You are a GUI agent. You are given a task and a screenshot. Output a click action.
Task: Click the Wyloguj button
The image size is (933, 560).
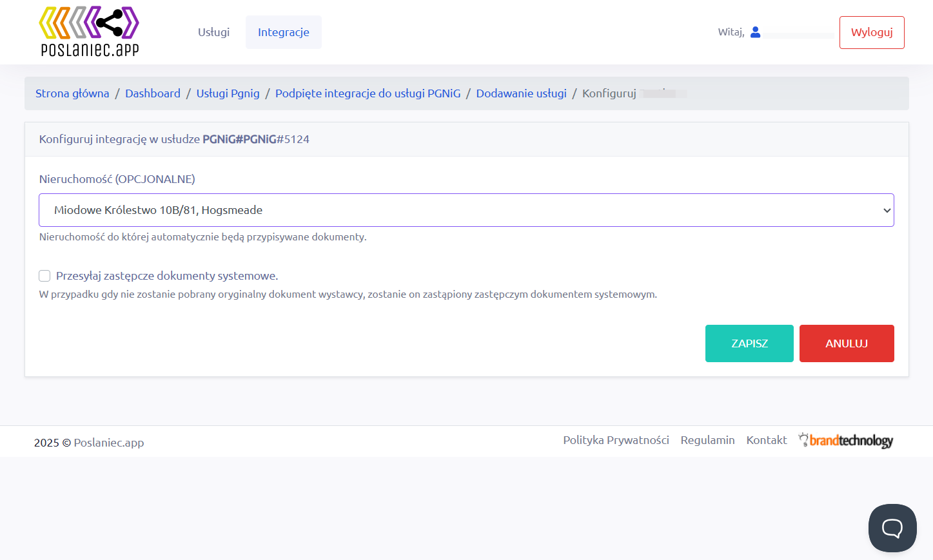tap(872, 32)
